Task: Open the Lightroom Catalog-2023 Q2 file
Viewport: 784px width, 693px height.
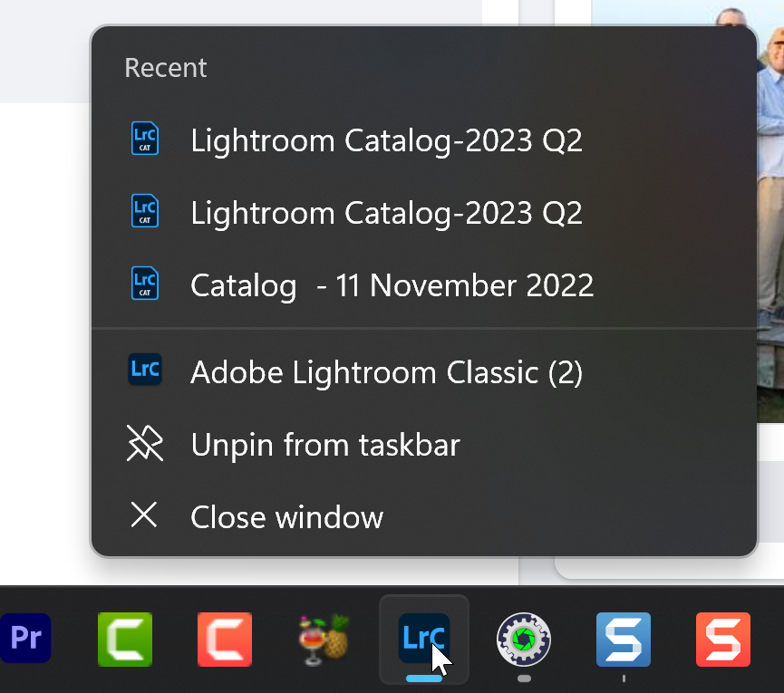Action: click(386, 140)
